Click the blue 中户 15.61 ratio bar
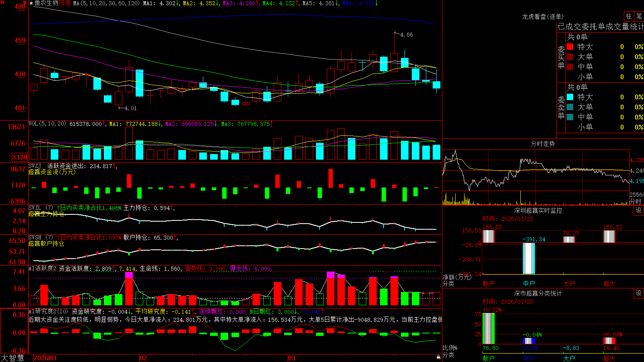The image size is (644, 362). click(x=529, y=341)
